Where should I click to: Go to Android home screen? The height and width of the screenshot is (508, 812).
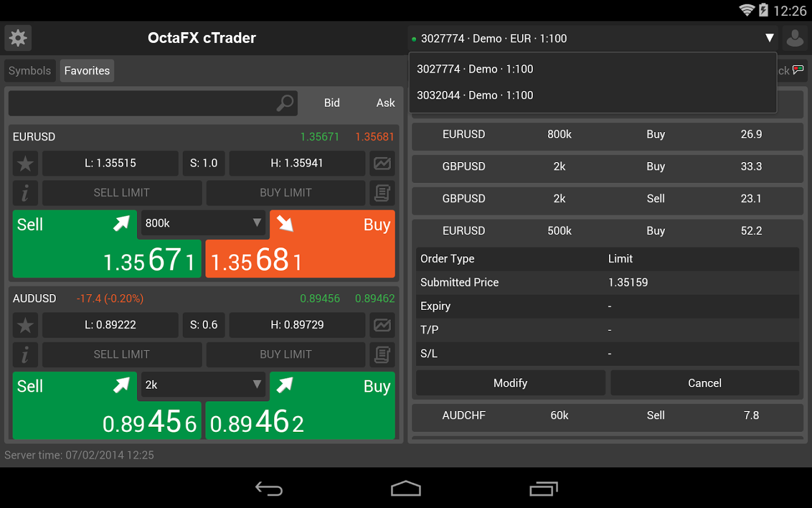[x=406, y=488]
